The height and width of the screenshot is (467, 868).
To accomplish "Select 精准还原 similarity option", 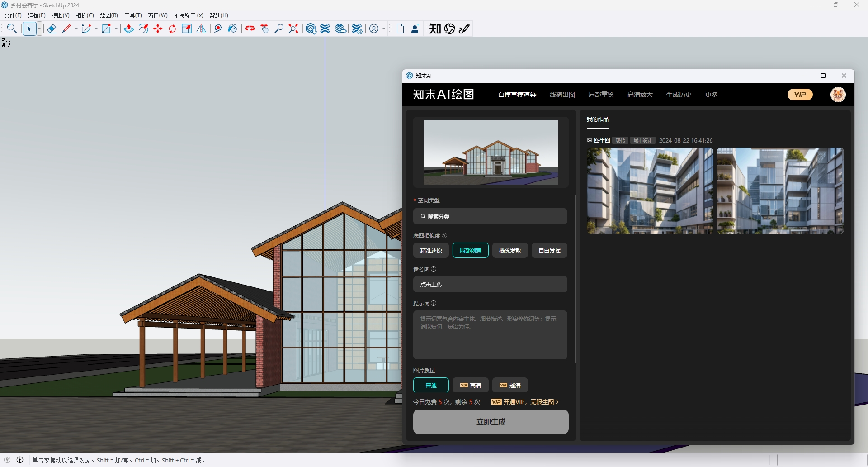I will (431, 250).
